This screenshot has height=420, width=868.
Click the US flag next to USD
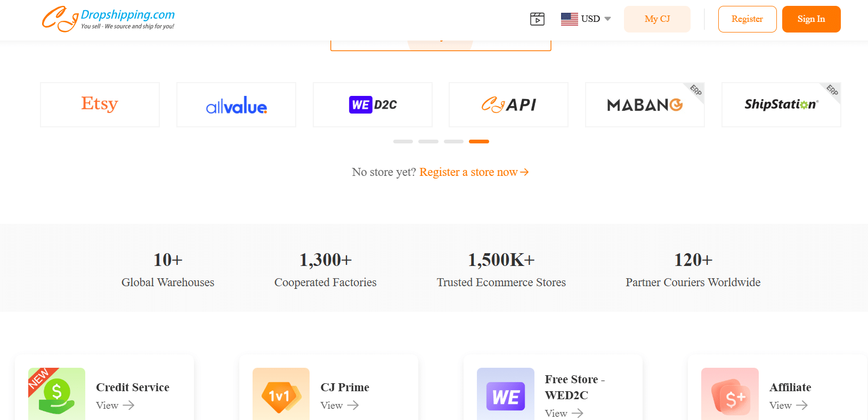point(570,19)
